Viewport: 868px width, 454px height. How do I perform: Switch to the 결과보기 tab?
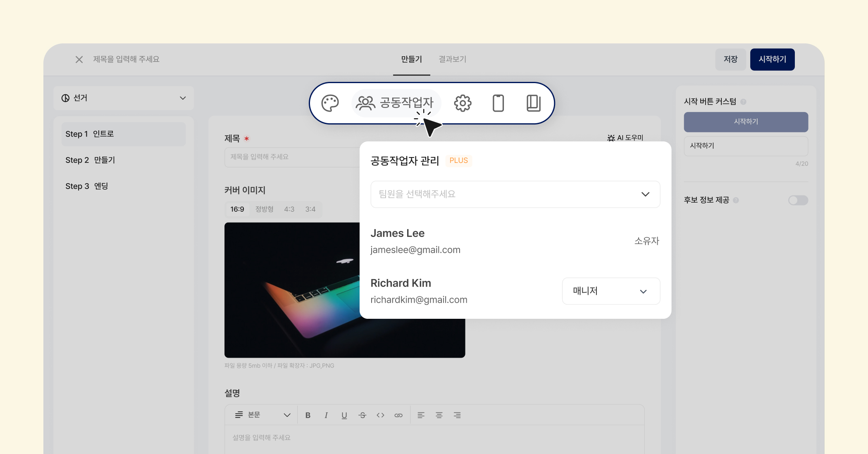tap(452, 59)
